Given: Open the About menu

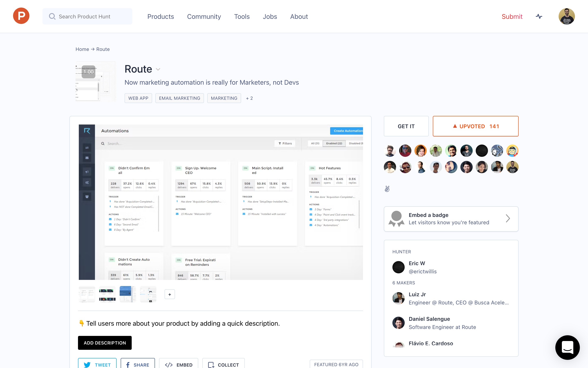Looking at the screenshot, I should [299, 16].
